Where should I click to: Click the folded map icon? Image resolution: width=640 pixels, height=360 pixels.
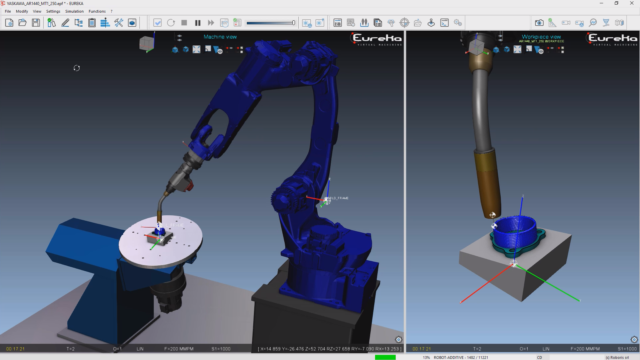[x=620, y=23]
